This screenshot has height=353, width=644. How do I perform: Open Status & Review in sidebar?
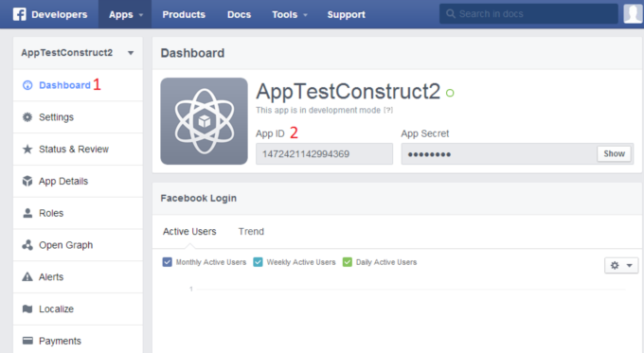(x=78, y=149)
